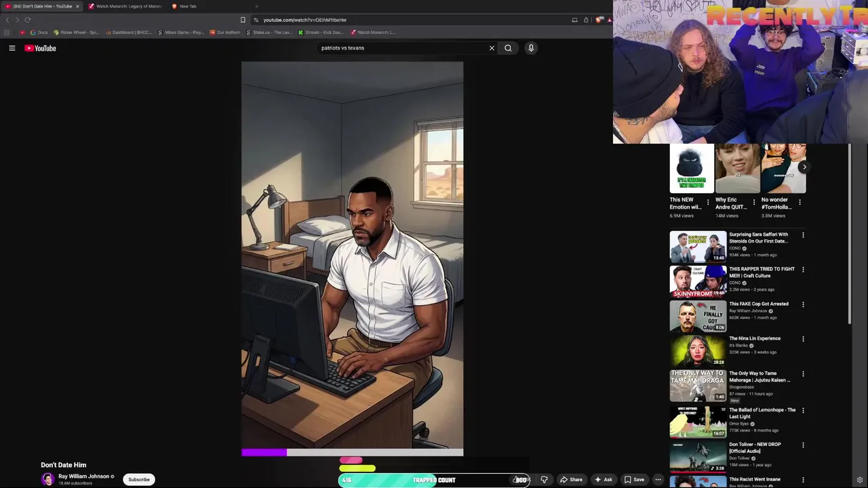Open options menu for 'Why Eric Andre QUIT' short
Screen dimensions: 868x488
click(753, 202)
